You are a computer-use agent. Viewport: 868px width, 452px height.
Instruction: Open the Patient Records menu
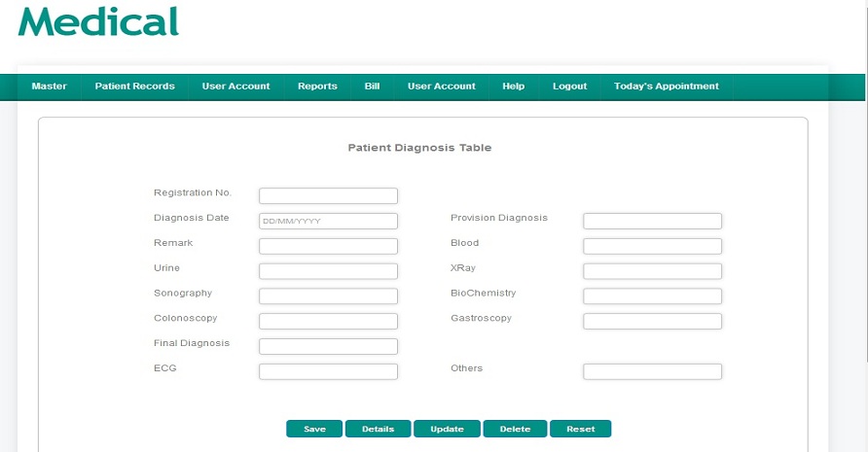click(x=134, y=87)
